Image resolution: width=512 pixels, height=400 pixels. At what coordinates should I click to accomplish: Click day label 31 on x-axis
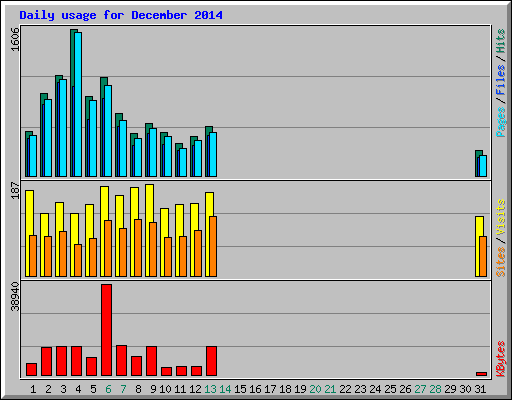480,389
